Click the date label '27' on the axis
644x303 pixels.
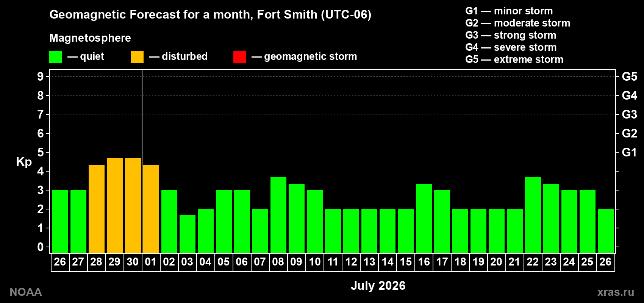78,262
